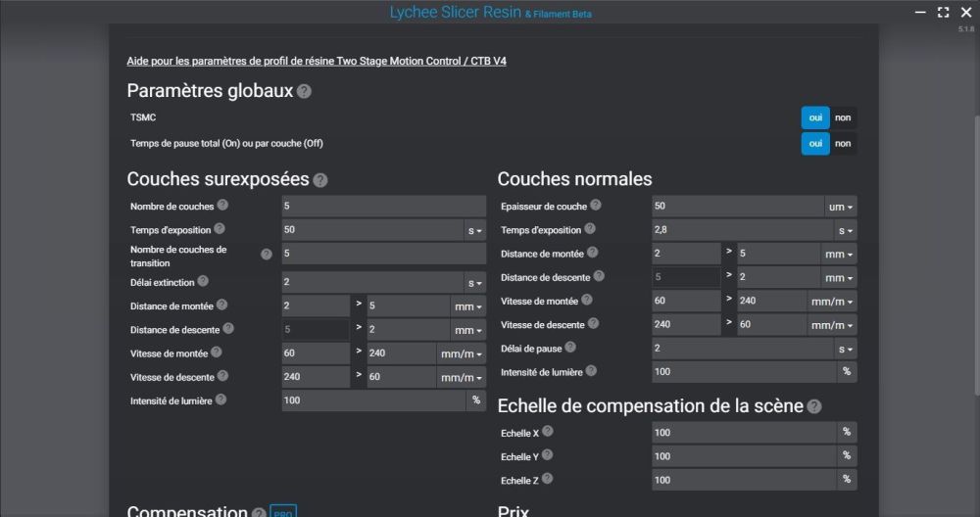This screenshot has height=517, width=980.
Task: Click help icon for Epaisseur de couche
Action: (x=596, y=206)
